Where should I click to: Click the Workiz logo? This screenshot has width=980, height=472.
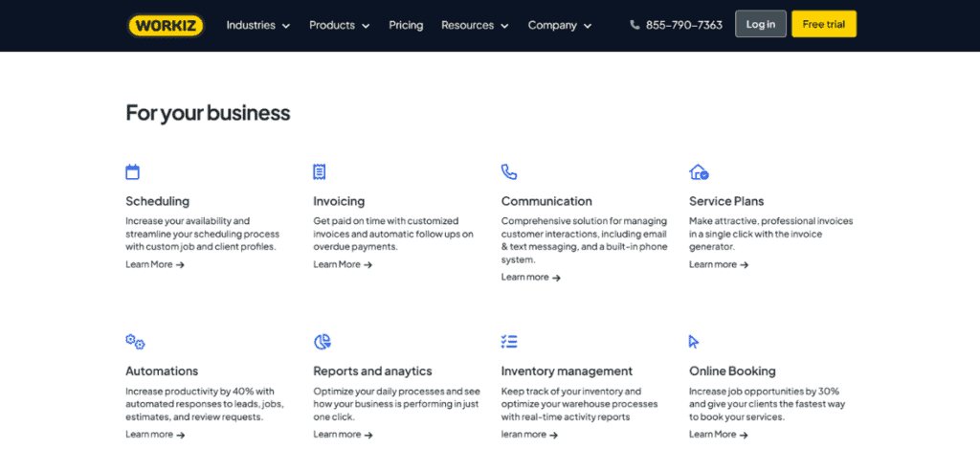pyautogui.click(x=166, y=26)
